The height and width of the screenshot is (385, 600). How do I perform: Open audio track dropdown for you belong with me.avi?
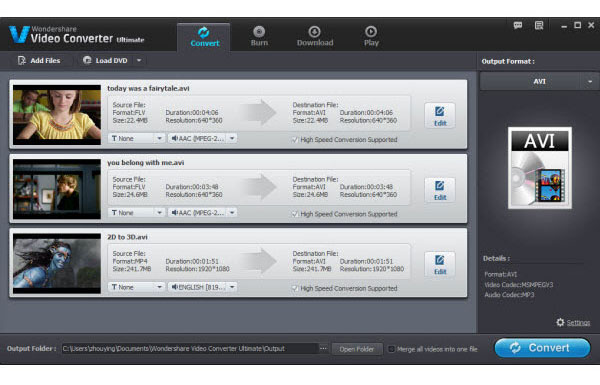tap(202, 213)
